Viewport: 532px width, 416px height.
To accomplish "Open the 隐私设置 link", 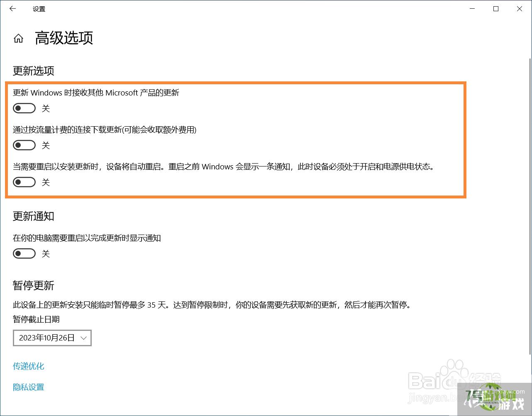I will tap(28, 387).
